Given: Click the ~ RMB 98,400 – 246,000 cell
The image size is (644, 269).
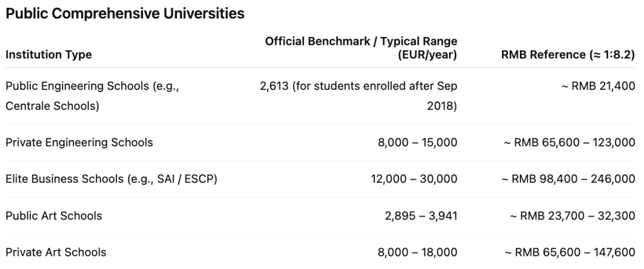Looking at the screenshot, I should tap(567, 179).
